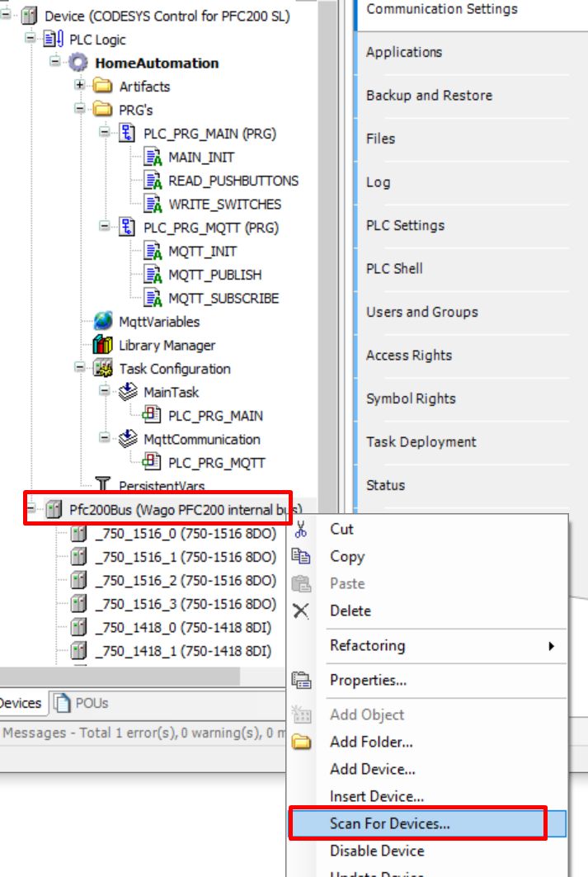This screenshot has height=877, width=588.
Task: Click the Pfc200Bus device icon
Action: [54, 510]
